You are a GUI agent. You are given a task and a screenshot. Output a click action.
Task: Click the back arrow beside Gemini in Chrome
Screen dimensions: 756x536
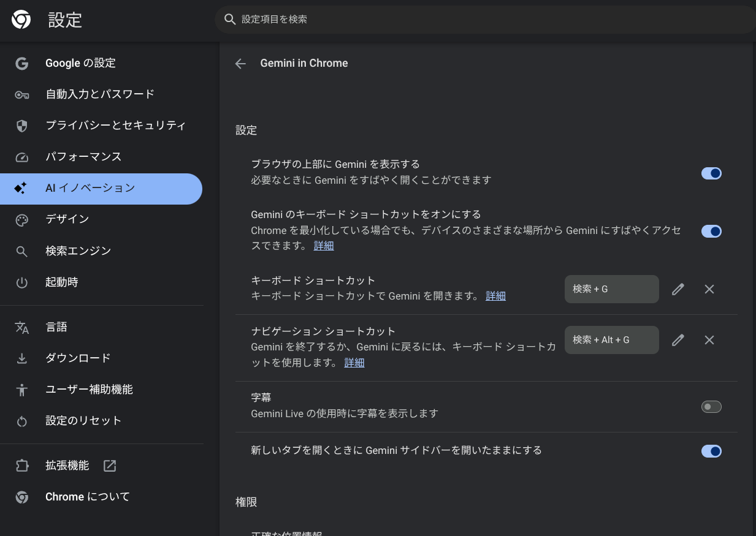[240, 64]
